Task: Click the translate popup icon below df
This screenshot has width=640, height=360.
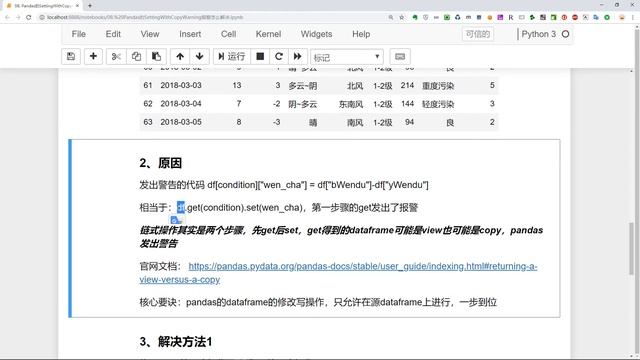Action: 176,220
